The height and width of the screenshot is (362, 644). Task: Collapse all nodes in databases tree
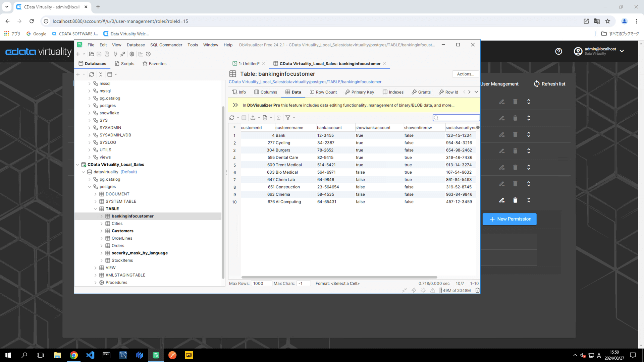pos(101,74)
